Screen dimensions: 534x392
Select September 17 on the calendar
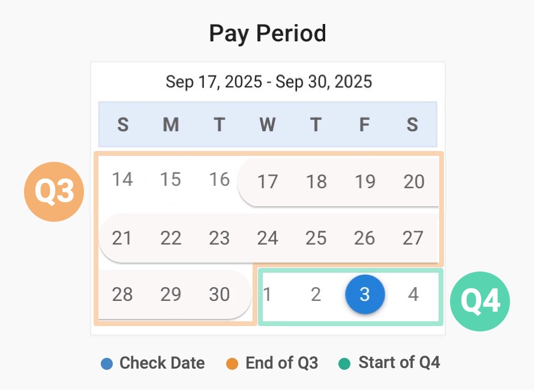point(268,181)
